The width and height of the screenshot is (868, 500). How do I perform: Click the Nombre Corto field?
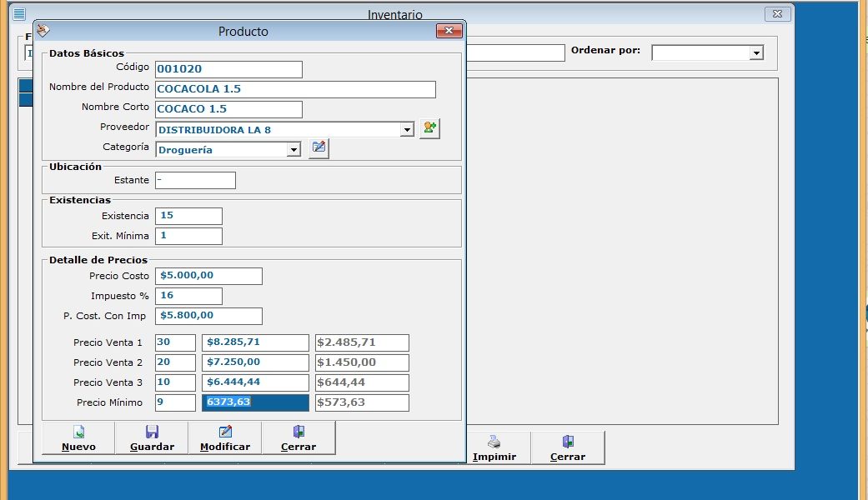tap(228, 109)
